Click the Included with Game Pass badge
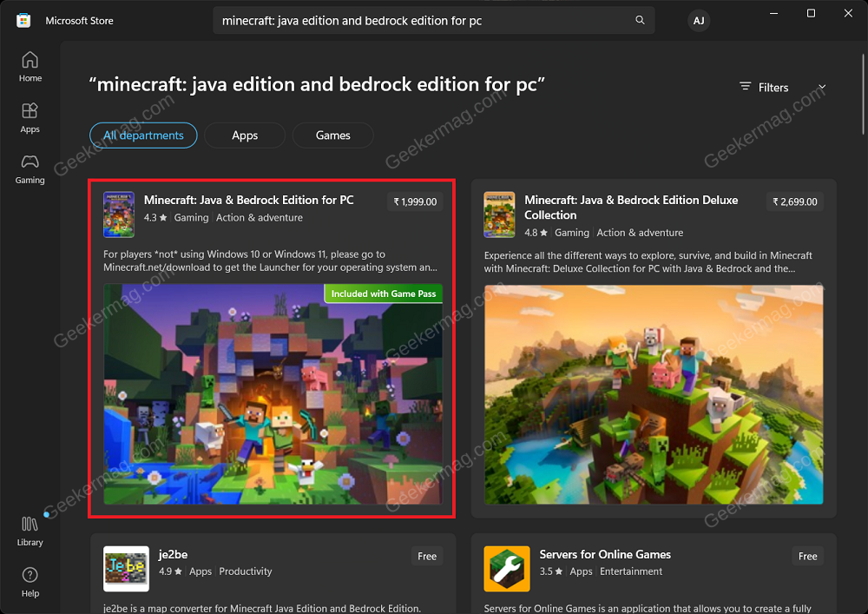This screenshot has height=614, width=868. click(383, 294)
